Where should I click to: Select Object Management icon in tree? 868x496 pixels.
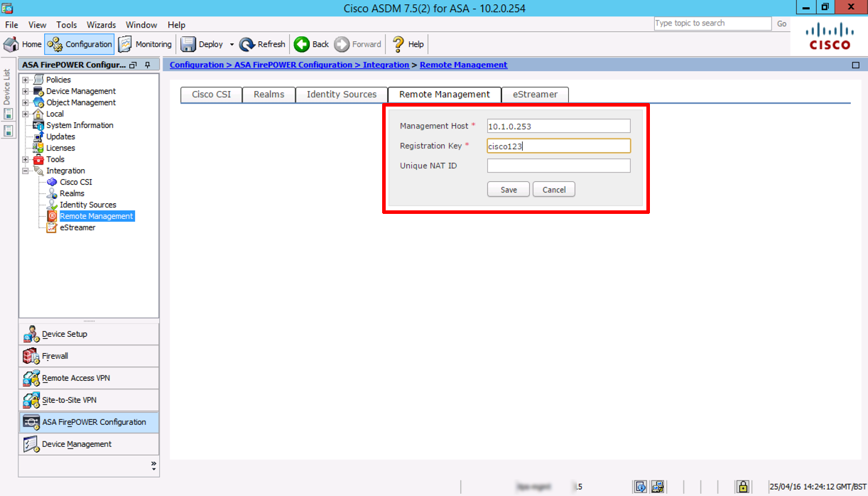click(38, 102)
